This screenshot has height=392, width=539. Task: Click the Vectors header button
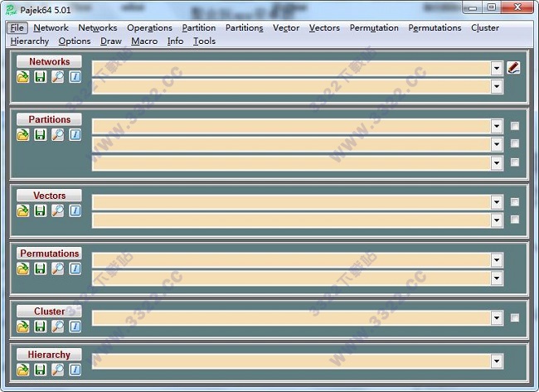click(x=49, y=196)
